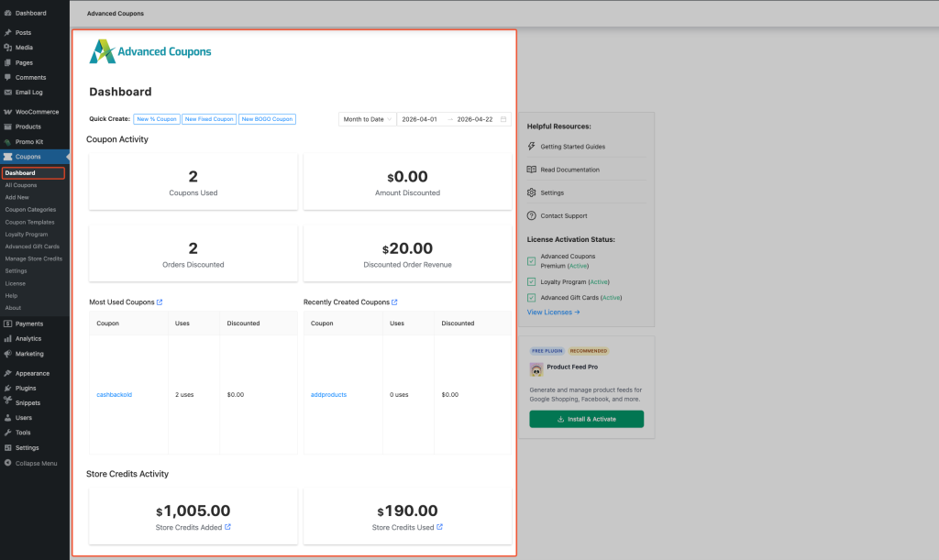Image resolution: width=939 pixels, height=560 pixels.
Task: Open Manage Store Credits submenu item
Action: click(34, 259)
